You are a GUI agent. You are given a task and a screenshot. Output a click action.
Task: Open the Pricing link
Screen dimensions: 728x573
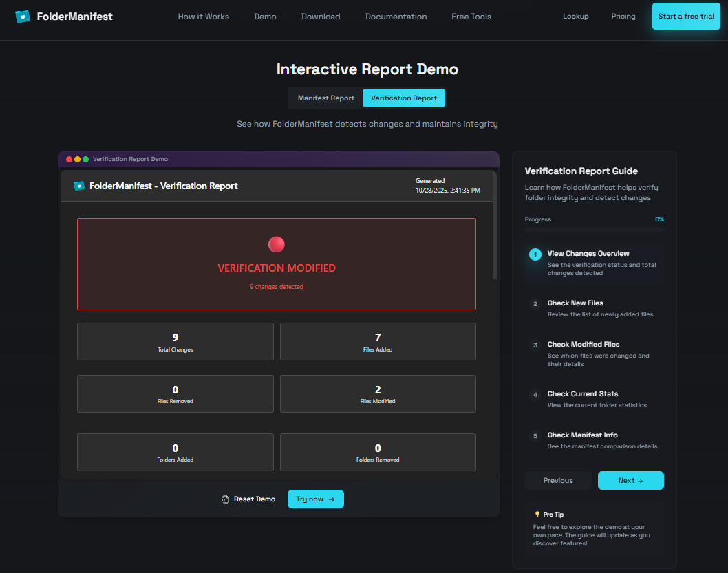[623, 17]
